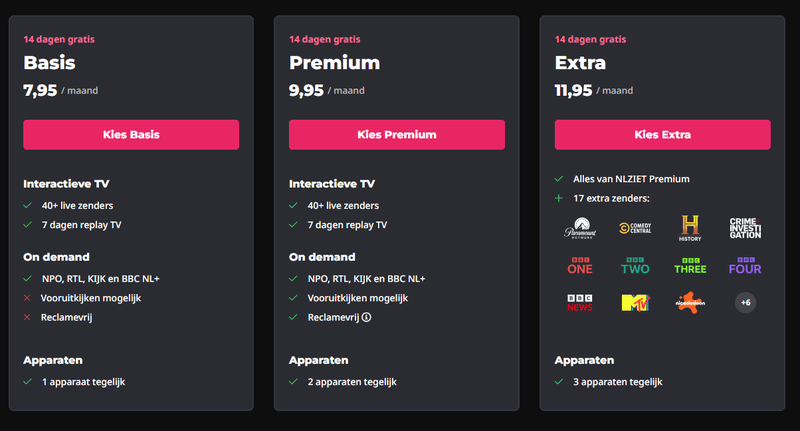Click the Comedy Central channel logo
Screen dimensions: 800x431
[x=635, y=228]
